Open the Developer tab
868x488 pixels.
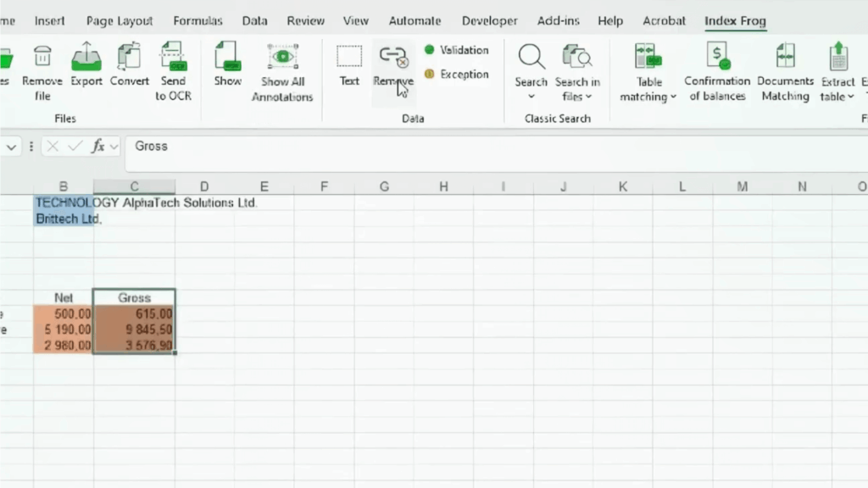(489, 20)
